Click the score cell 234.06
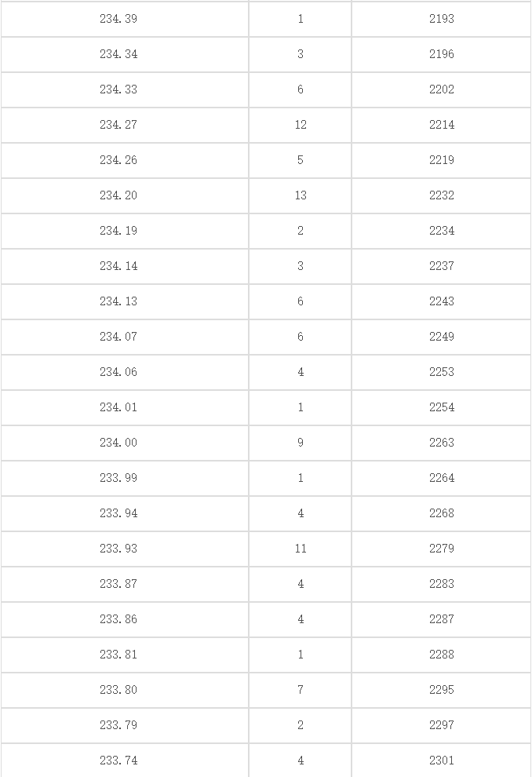The width and height of the screenshot is (532, 777). [x=118, y=372]
